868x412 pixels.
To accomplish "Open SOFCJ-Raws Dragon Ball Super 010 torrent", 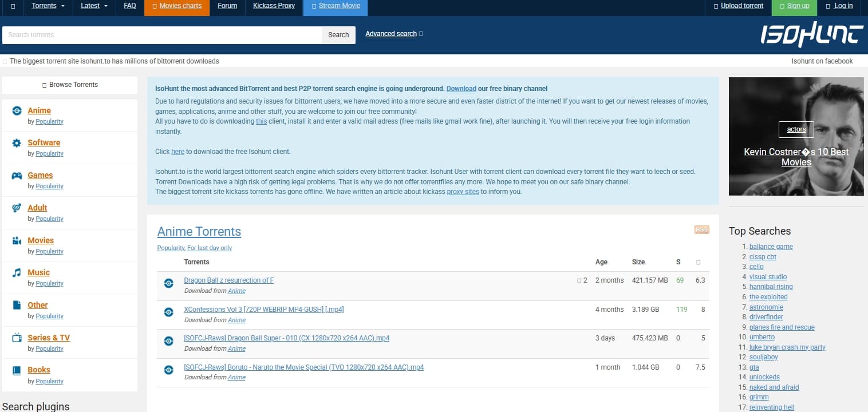I will coord(287,338).
